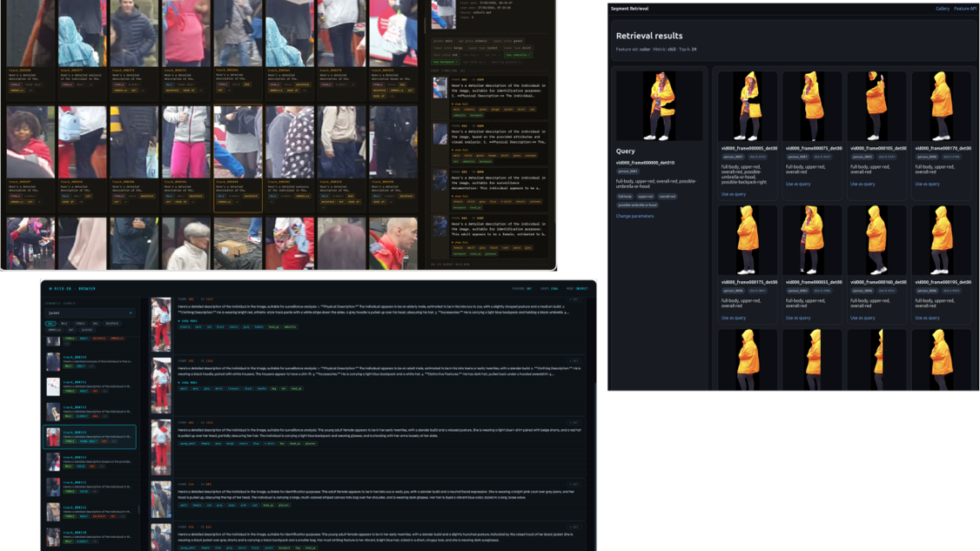Image resolution: width=980 pixels, height=551 pixels.
Task: Click the search icon in the jacket search field
Action: (x=131, y=312)
